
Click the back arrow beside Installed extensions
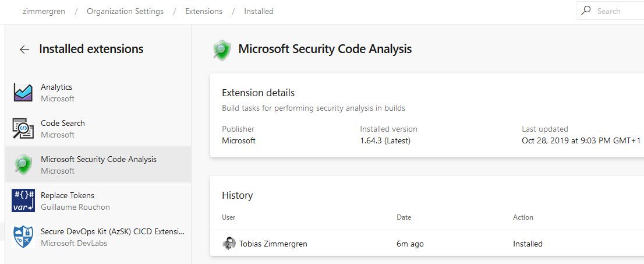coord(24,50)
